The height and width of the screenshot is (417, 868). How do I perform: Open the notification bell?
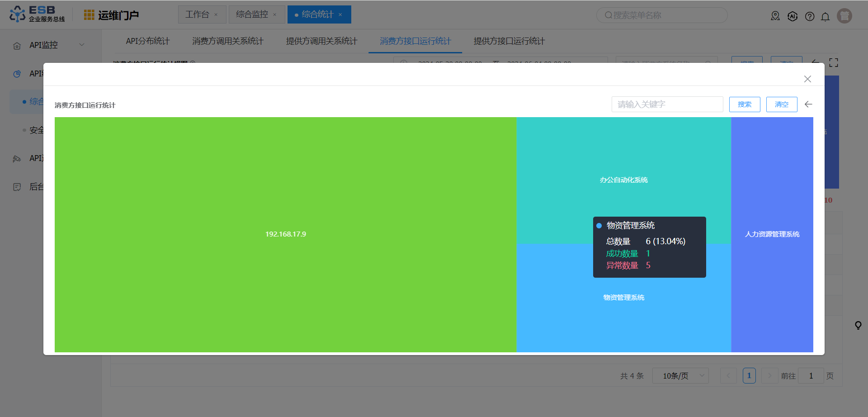tap(825, 17)
